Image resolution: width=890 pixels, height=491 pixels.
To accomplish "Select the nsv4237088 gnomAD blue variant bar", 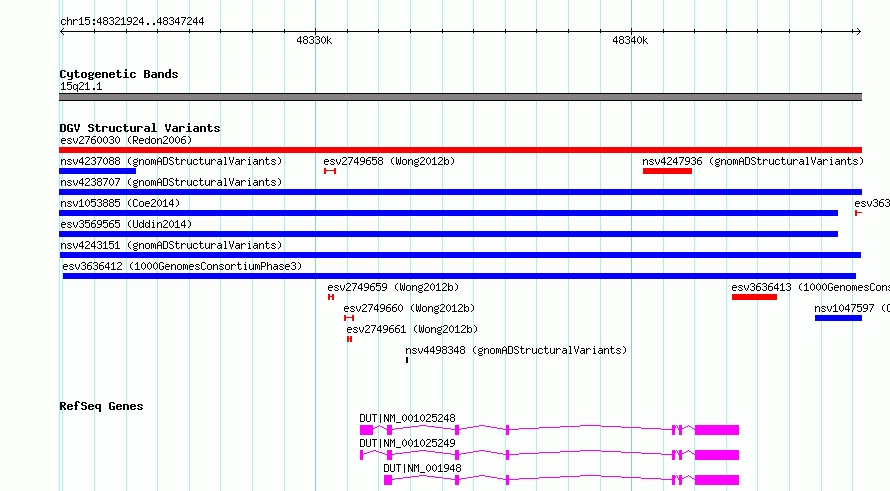I will pos(97,171).
